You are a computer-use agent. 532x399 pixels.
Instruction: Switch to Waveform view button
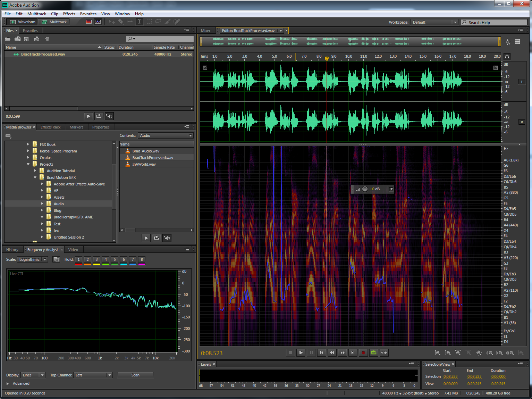point(23,22)
